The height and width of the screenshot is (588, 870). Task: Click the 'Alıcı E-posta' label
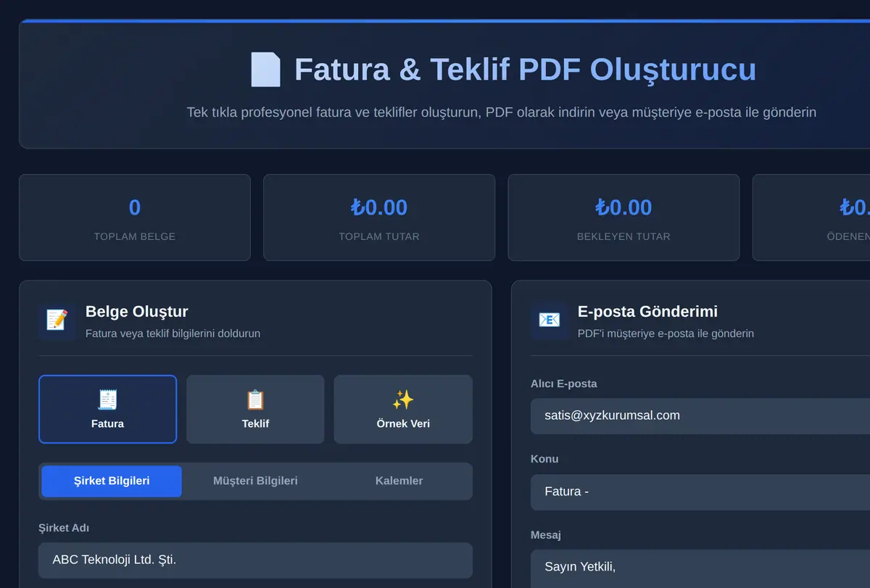click(564, 384)
